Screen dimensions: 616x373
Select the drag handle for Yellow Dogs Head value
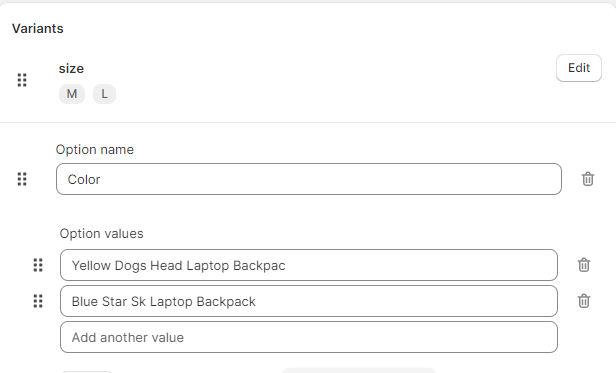tap(38, 265)
